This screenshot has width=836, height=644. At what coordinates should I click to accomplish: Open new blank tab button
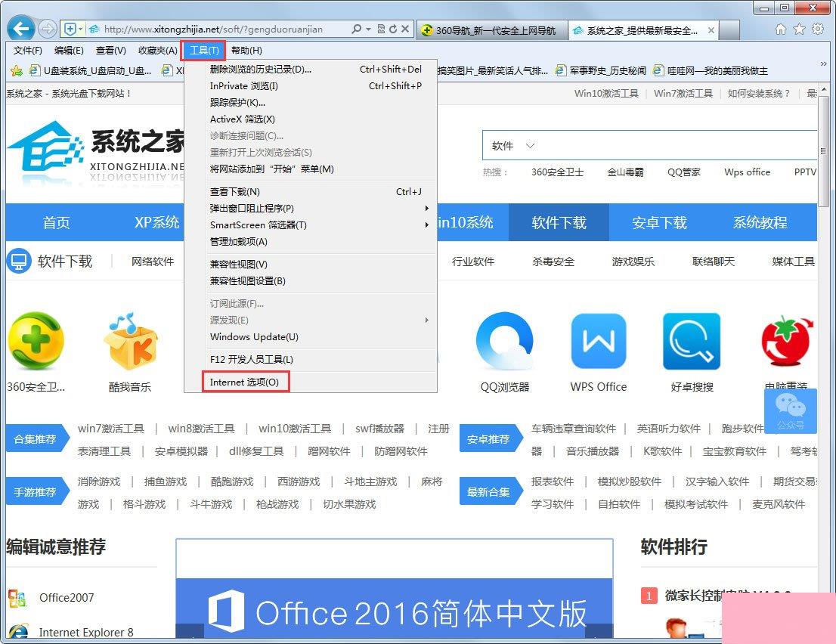pos(729,30)
